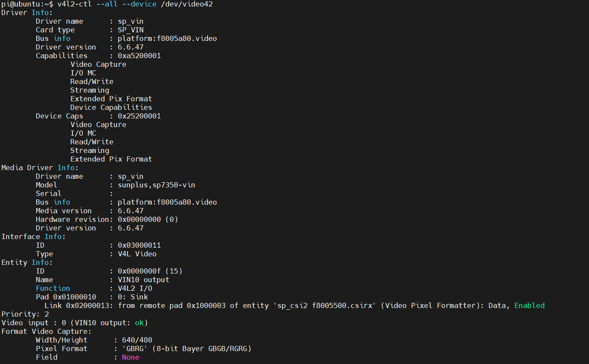The width and height of the screenshot is (589, 364).
Task: Select Width/Height value 640/480
Action: [x=137, y=340]
